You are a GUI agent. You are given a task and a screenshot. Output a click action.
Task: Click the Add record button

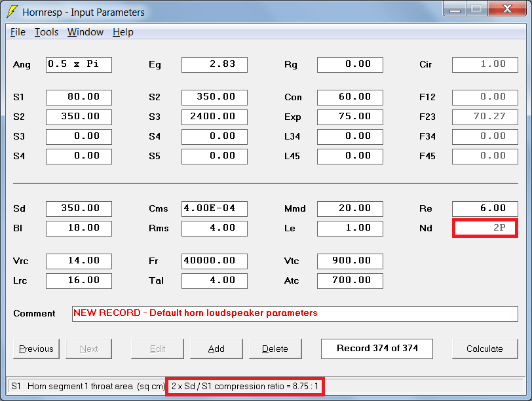[216, 349]
